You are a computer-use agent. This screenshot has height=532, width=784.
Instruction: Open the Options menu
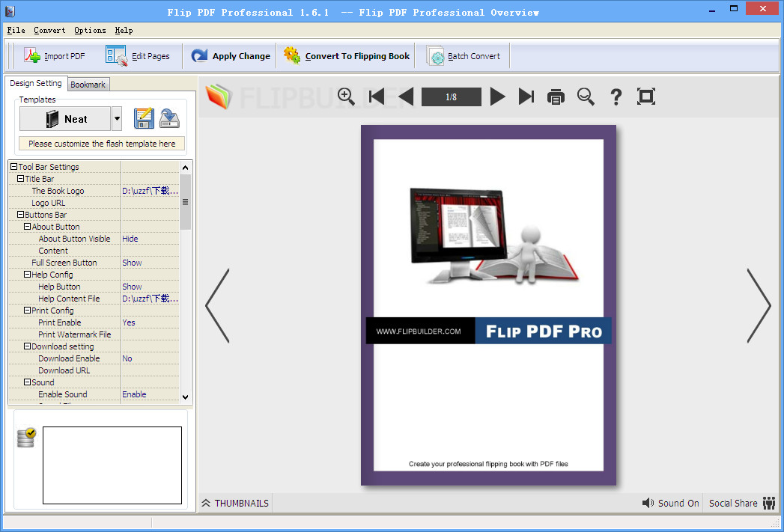pyautogui.click(x=89, y=30)
